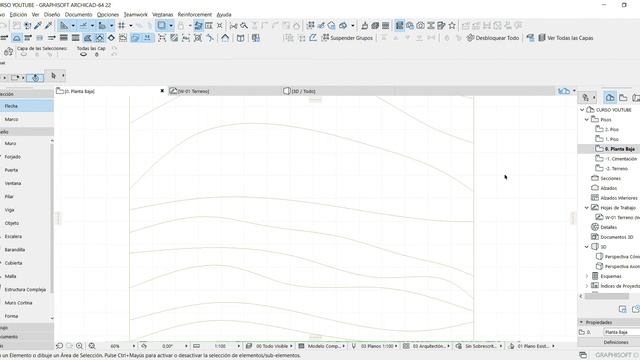The width and height of the screenshot is (640, 360).
Task: Select -2. Terreno story in Navigator
Action: pos(616,169)
